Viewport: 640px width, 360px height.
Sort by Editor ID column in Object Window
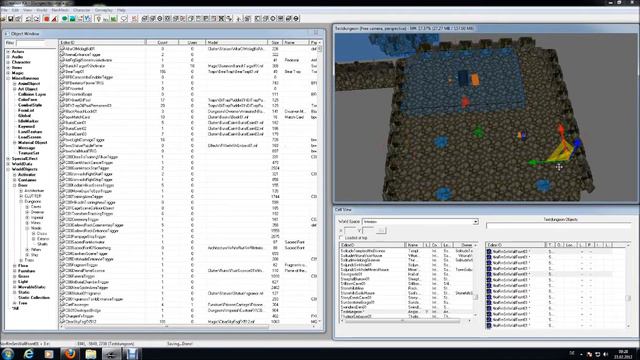(x=102, y=42)
